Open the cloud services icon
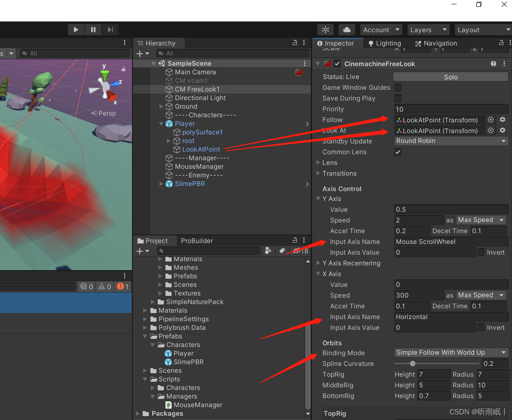 [x=347, y=30]
